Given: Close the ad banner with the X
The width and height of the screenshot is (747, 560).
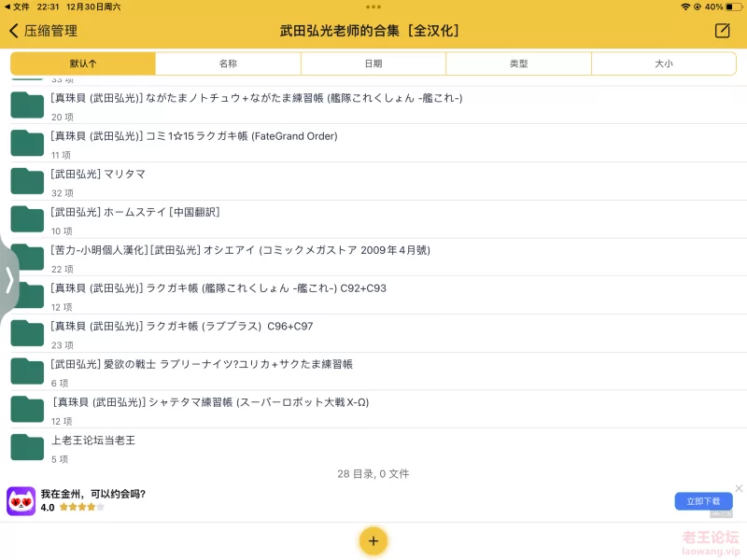Looking at the screenshot, I should point(739,488).
